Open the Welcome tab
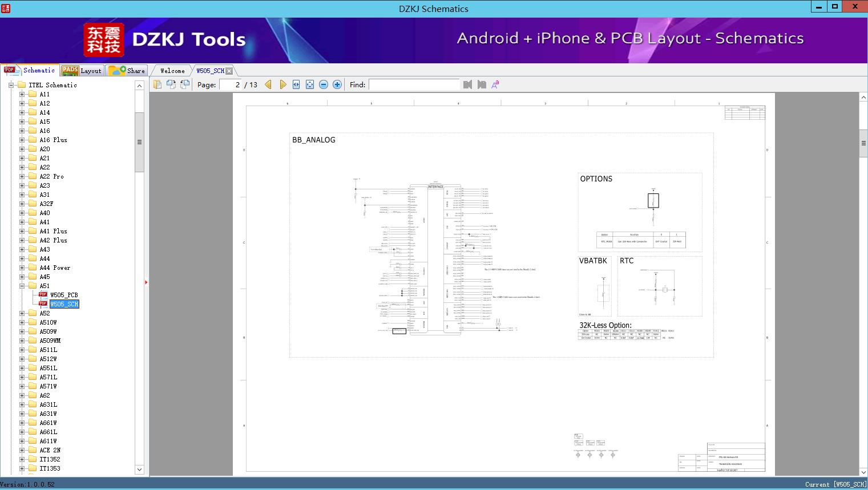 [172, 71]
